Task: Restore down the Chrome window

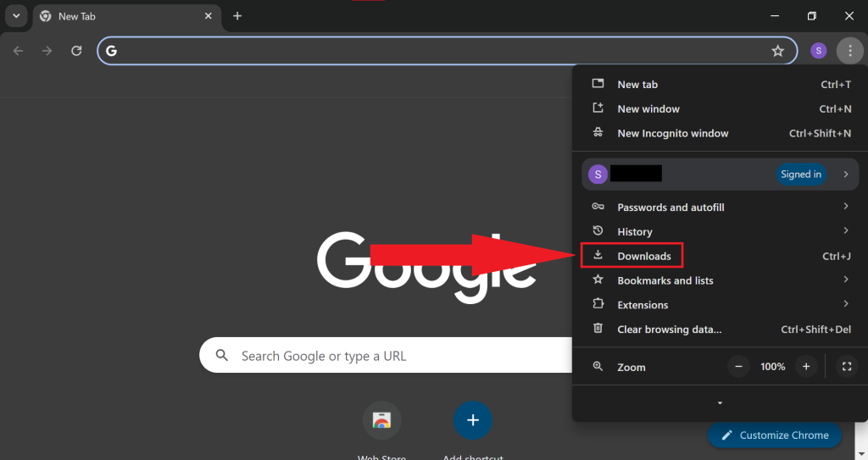Action: [x=812, y=16]
